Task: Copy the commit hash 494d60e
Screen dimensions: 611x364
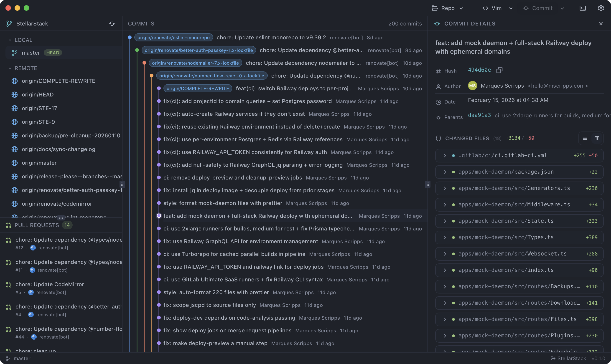Action: [499, 70]
